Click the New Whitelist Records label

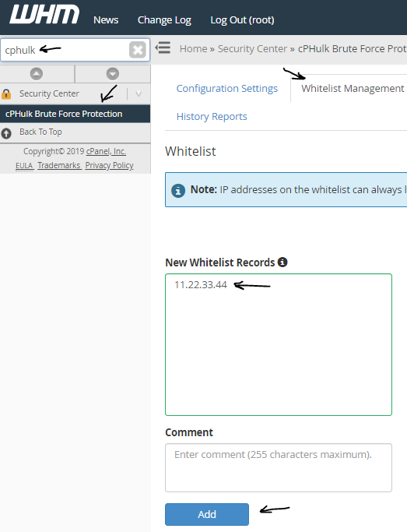tap(220, 262)
